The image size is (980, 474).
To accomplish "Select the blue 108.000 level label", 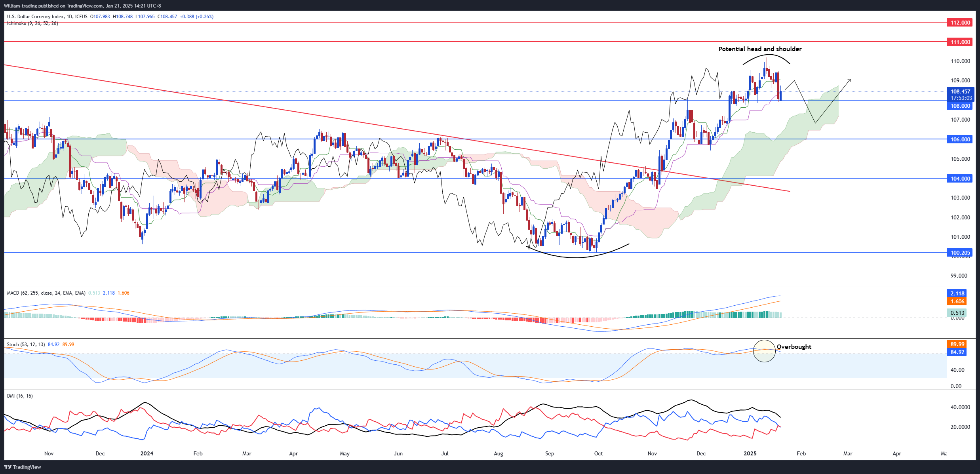I will point(960,106).
